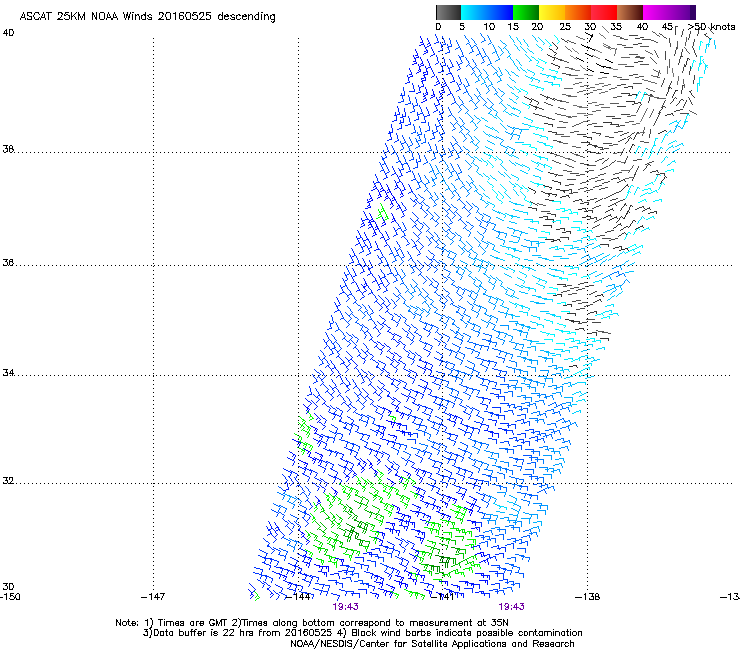
Task: Click the '>50 knots' scale label
Action: coord(711,27)
